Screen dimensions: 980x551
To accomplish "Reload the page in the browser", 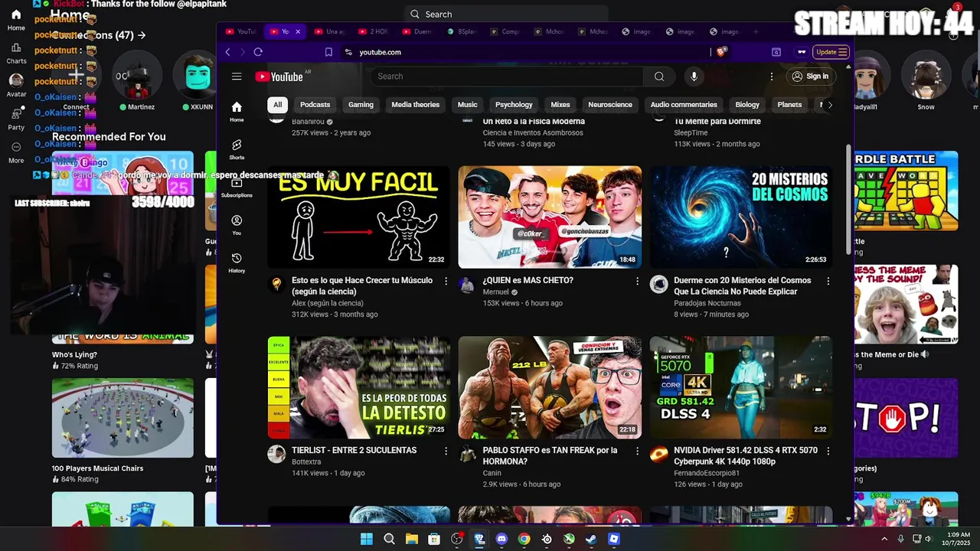I will [x=258, y=52].
